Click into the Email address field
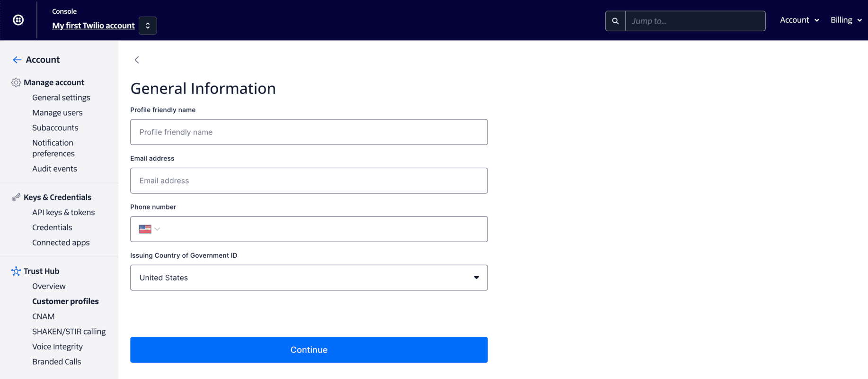This screenshot has width=868, height=379. pos(309,180)
